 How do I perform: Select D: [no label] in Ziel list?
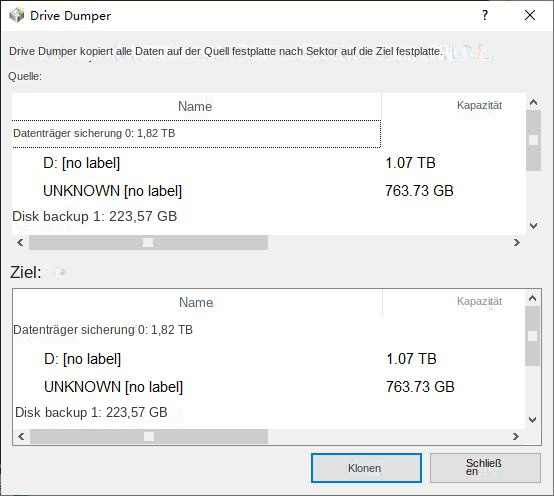(x=82, y=359)
